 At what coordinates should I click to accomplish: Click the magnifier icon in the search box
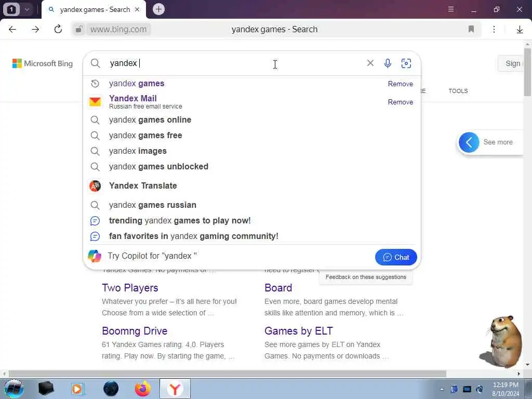(x=96, y=63)
